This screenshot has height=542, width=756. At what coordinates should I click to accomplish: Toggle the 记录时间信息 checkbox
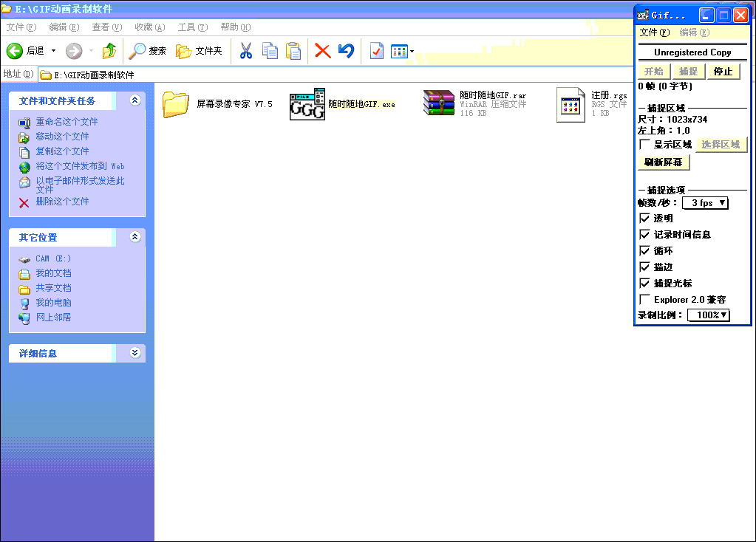coord(644,235)
